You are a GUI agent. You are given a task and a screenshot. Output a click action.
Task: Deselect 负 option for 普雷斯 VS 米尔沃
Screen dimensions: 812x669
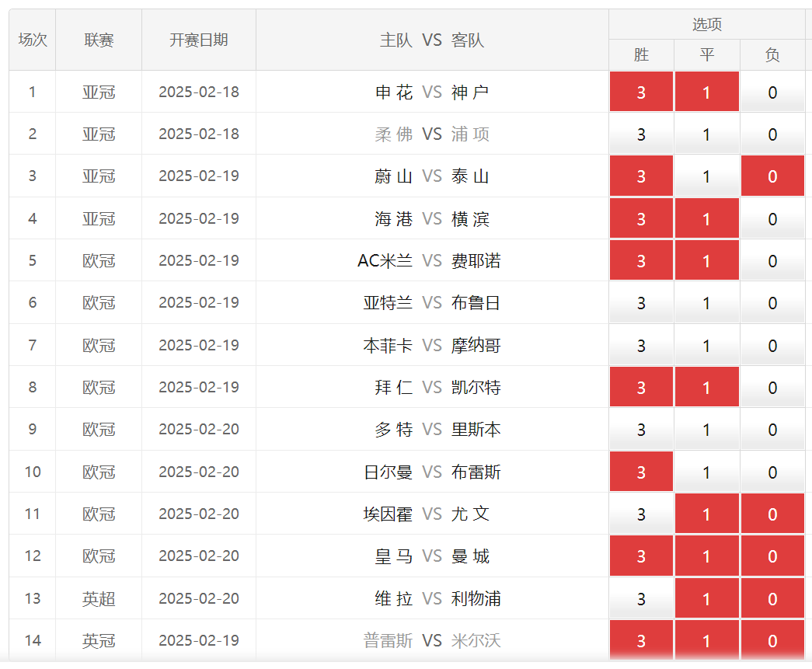(772, 640)
